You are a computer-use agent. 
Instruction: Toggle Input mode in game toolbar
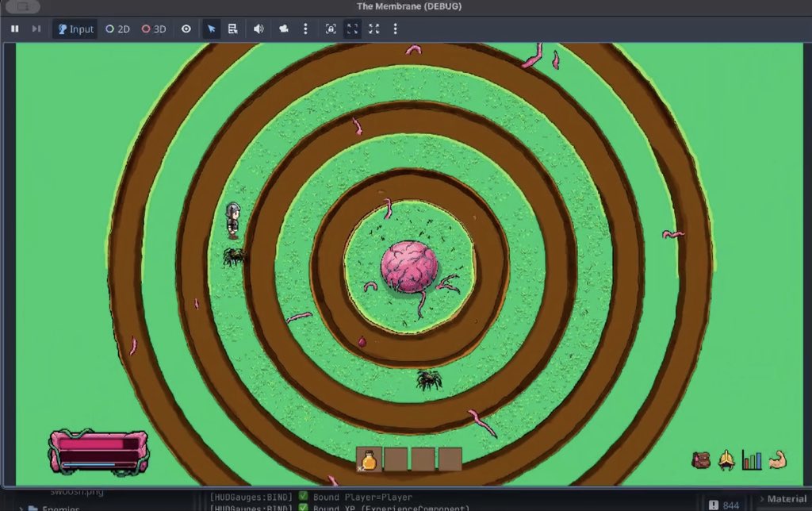click(75, 29)
